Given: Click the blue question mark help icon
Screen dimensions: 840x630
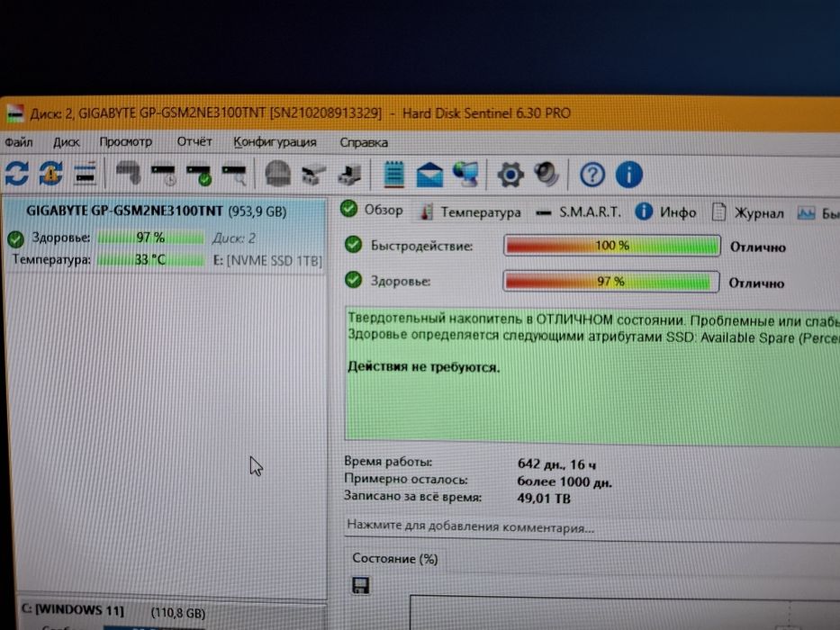Looking at the screenshot, I should [592, 175].
